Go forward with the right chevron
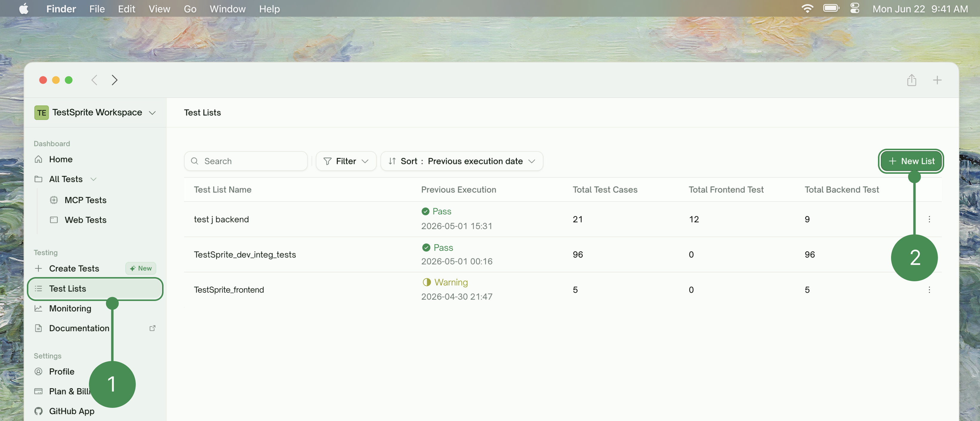The image size is (980, 421). click(x=114, y=80)
